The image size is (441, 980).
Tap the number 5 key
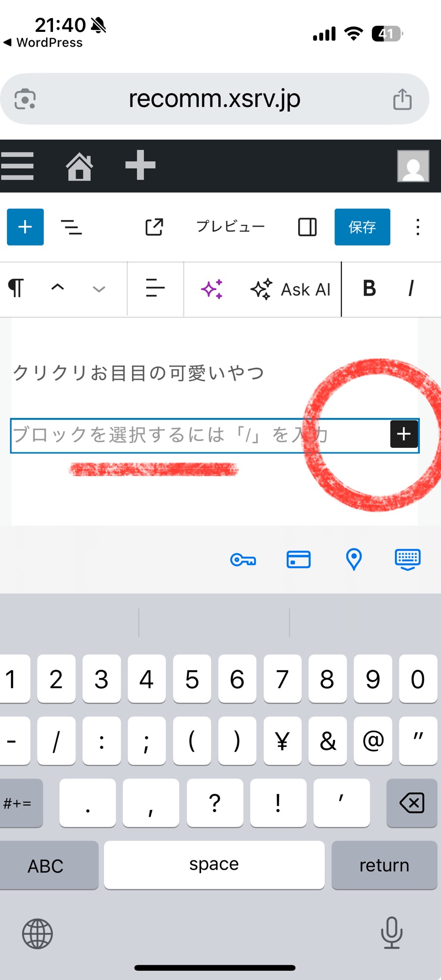point(192,679)
